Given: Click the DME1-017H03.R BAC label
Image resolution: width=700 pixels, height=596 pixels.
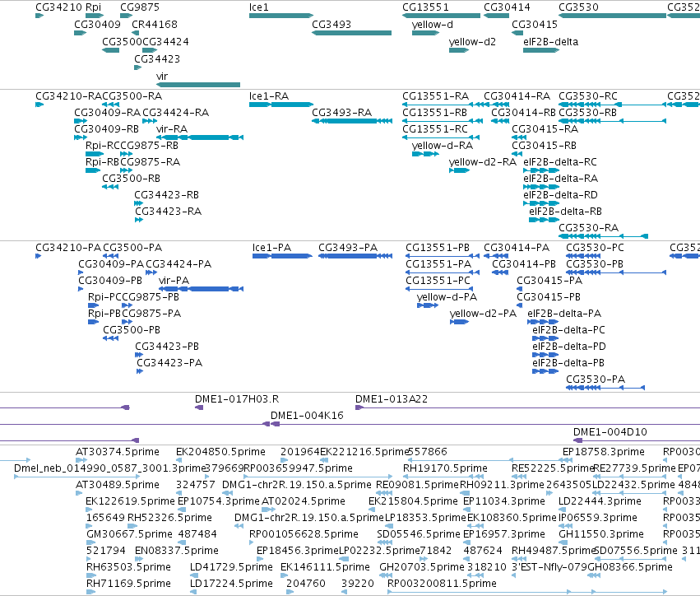Looking at the screenshot, I should 237,399.
